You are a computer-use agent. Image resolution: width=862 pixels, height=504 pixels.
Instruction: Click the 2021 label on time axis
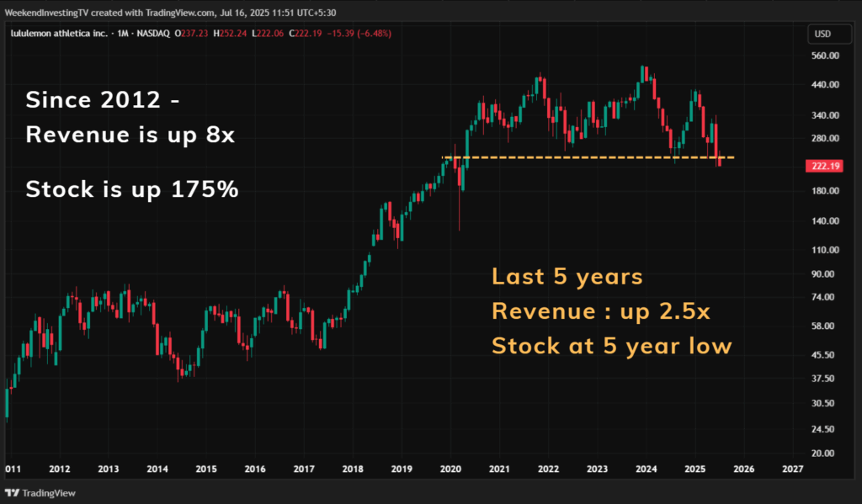[500, 469]
